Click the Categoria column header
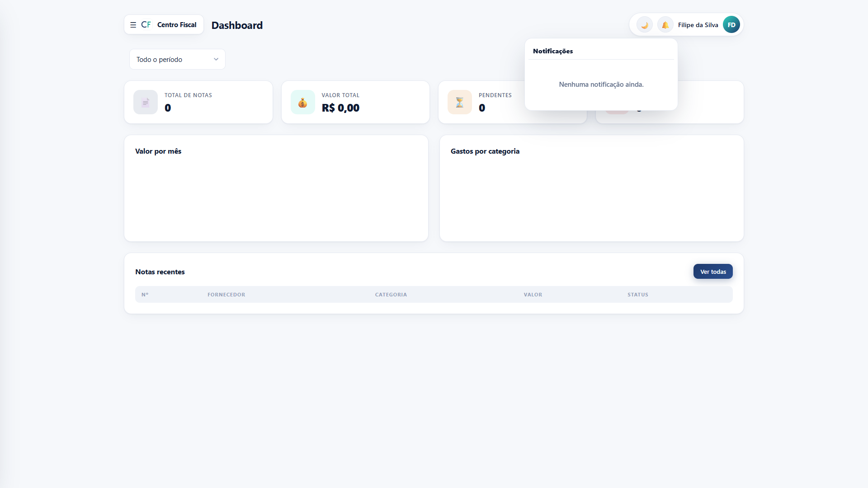The width and height of the screenshot is (868, 488). point(391,295)
